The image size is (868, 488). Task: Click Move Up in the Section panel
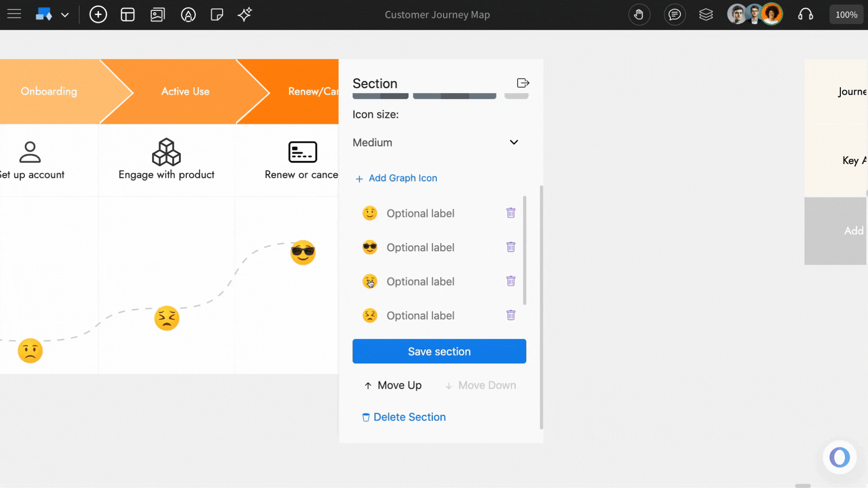pos(392,385)
